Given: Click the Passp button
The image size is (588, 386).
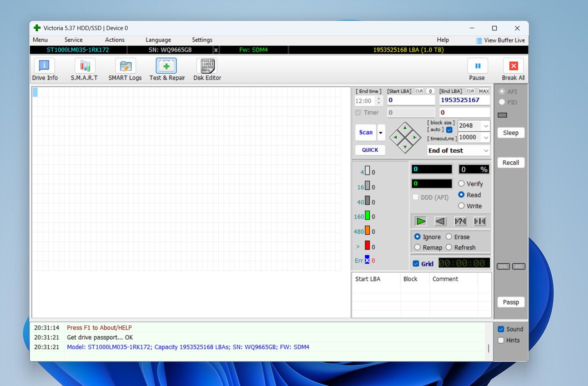Looking at the screenshot, I should click(x=511, y=302).
